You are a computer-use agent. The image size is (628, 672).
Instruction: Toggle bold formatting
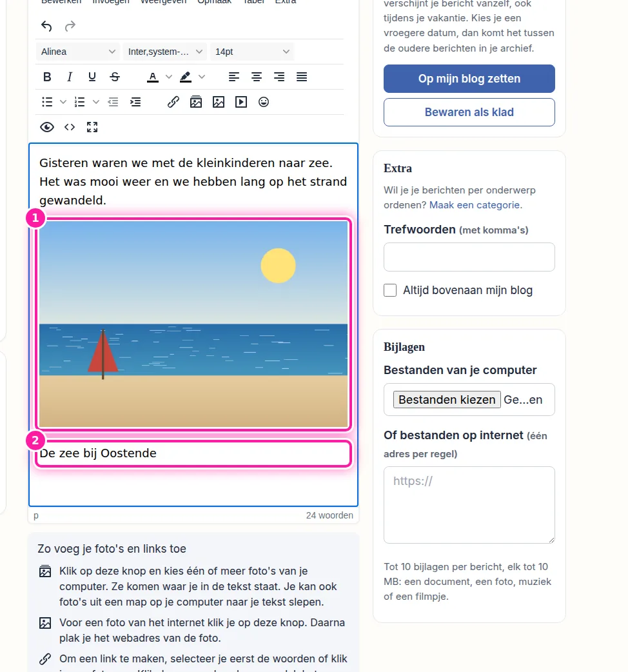click(47, 77)
